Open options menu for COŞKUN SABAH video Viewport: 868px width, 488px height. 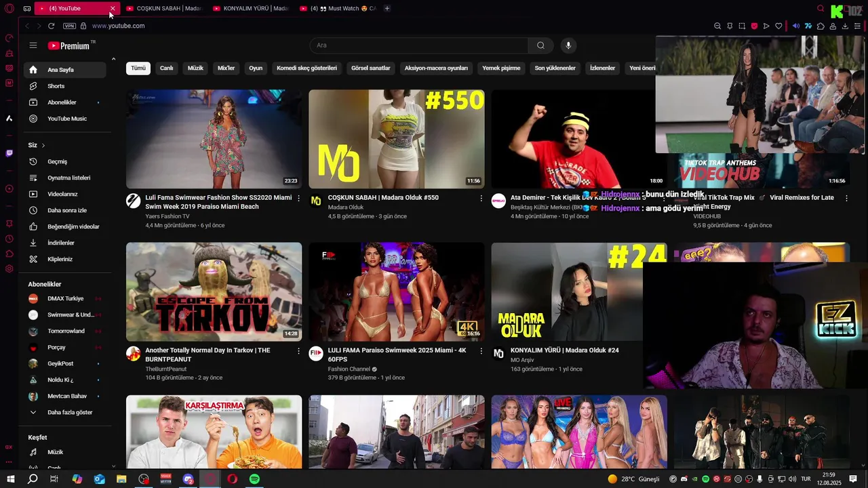click(481, 199)
